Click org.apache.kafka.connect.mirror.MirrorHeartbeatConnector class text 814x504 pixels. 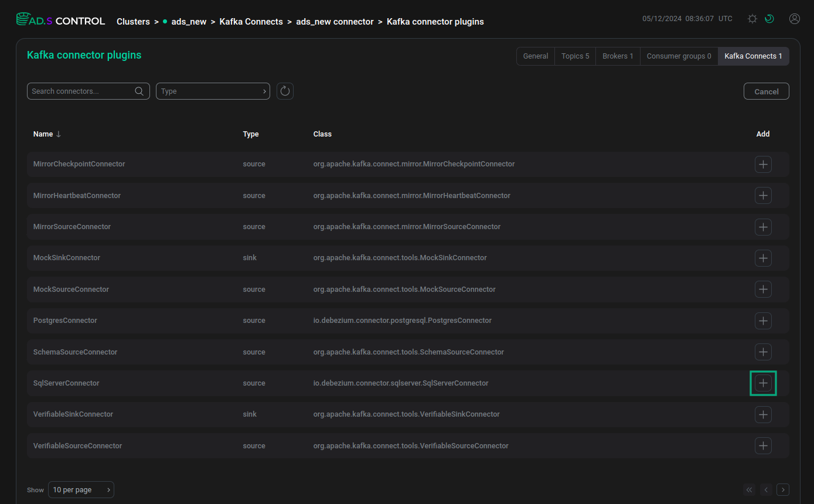coord(412,196)
